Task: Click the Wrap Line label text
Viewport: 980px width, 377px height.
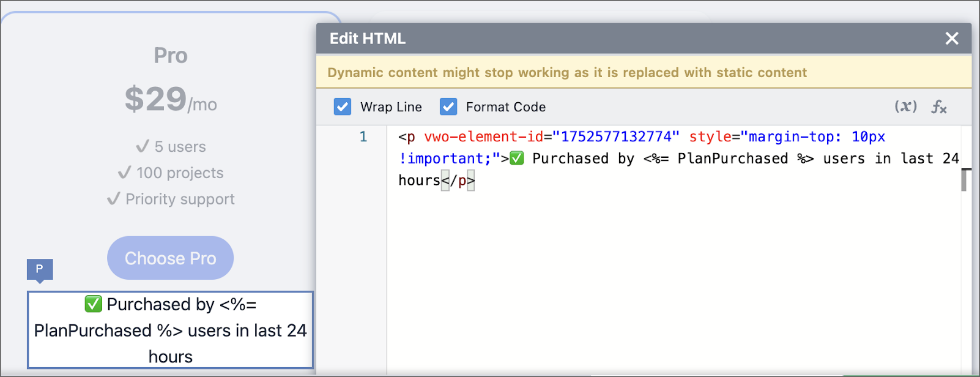Action: [392, 107]
